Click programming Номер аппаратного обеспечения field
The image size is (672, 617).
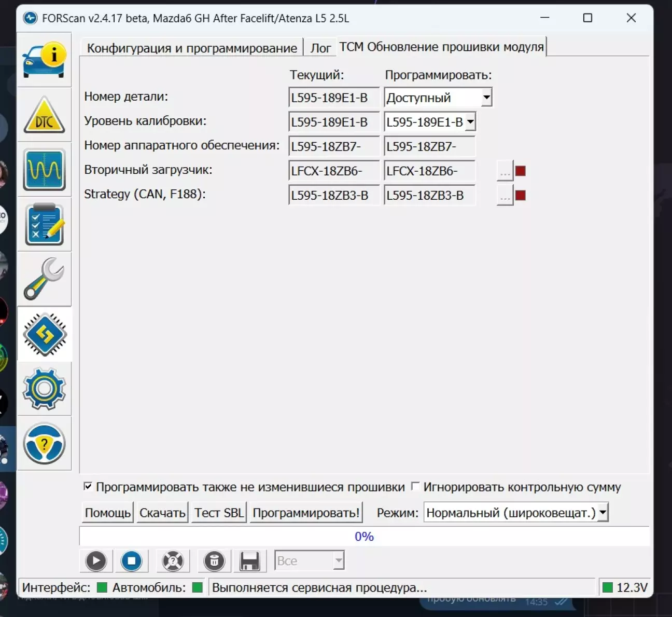(x=429, y=146)
